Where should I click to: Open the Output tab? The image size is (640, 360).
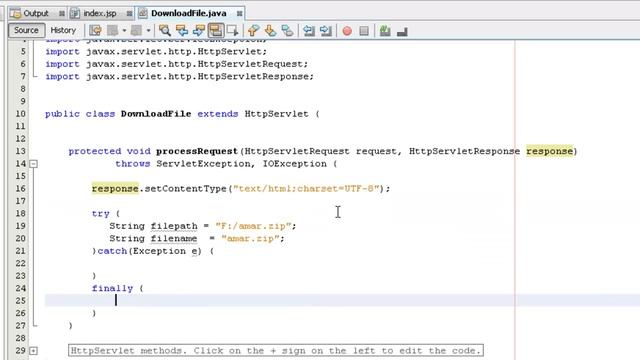coord(36,13)
